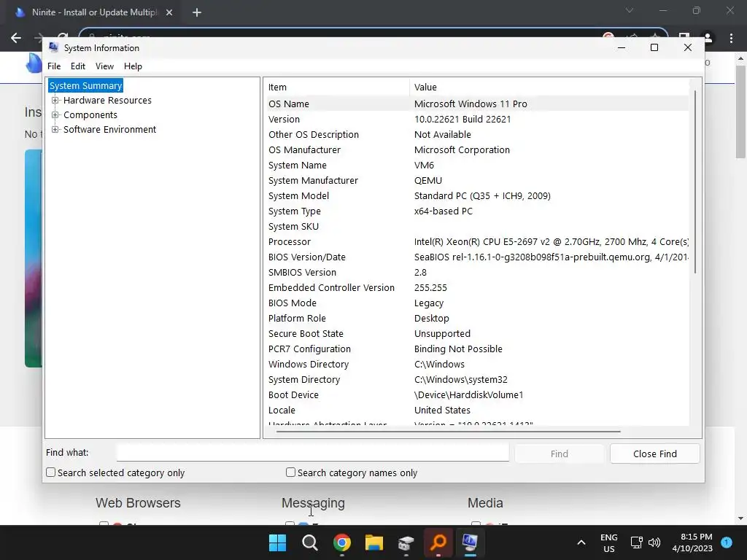Open notification badge in the taskbar
747x560 pixels.
point(727,542)
